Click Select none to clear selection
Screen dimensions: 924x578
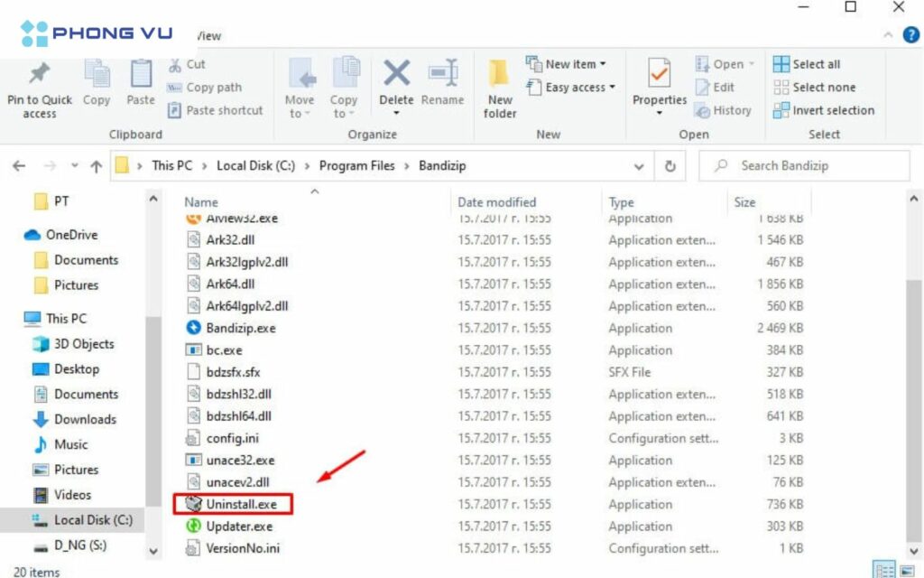coord(813,88)
